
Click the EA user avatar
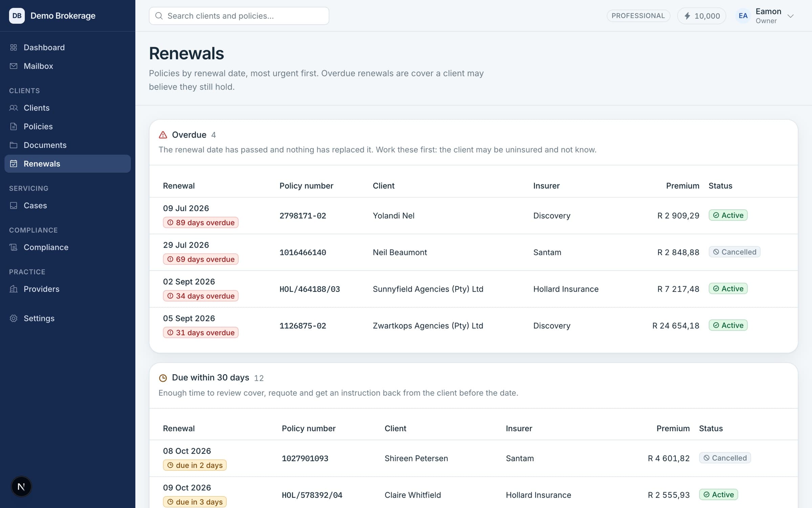coord(743,16)
